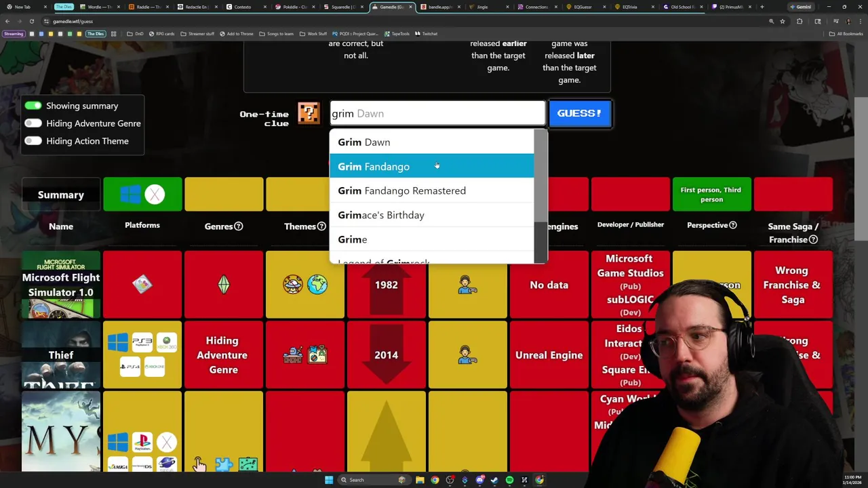Click the UFO theme icon in Flight Simulator row
The width and height of the screenshot is (868, 488).
293,285
